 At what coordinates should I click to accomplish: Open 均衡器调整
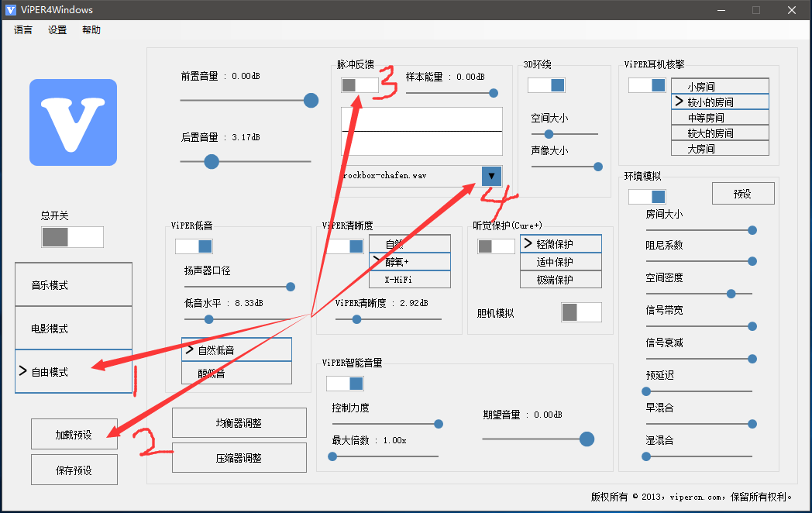239,423
